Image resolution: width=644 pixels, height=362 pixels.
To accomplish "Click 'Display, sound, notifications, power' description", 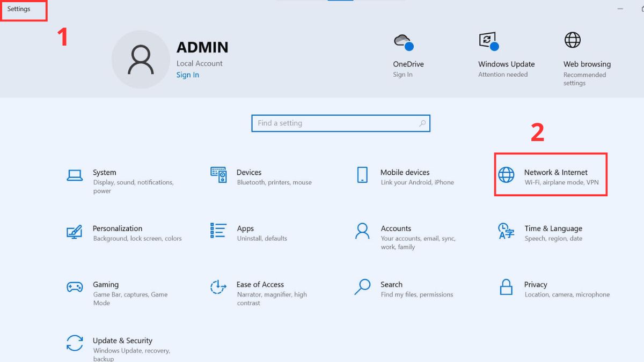I will point(133,187).
